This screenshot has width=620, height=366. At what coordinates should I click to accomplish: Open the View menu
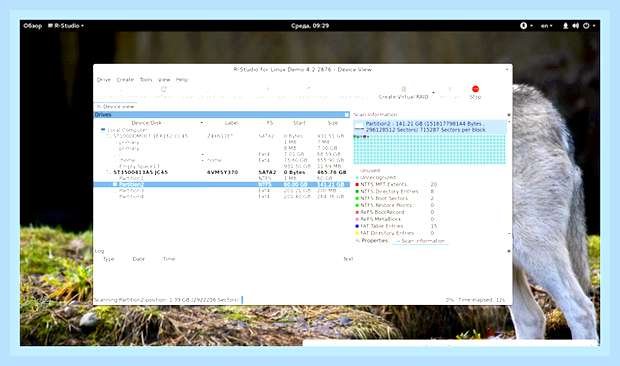click(x=164, y=79)
